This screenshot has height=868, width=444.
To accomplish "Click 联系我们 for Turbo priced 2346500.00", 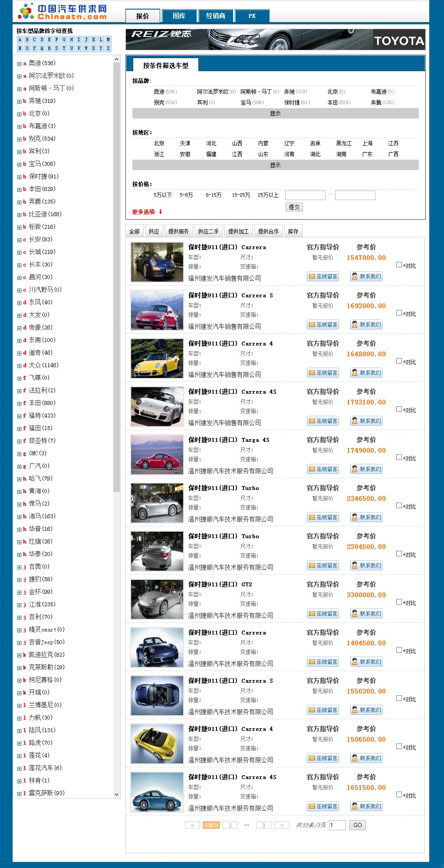I will tap(366, 517).
